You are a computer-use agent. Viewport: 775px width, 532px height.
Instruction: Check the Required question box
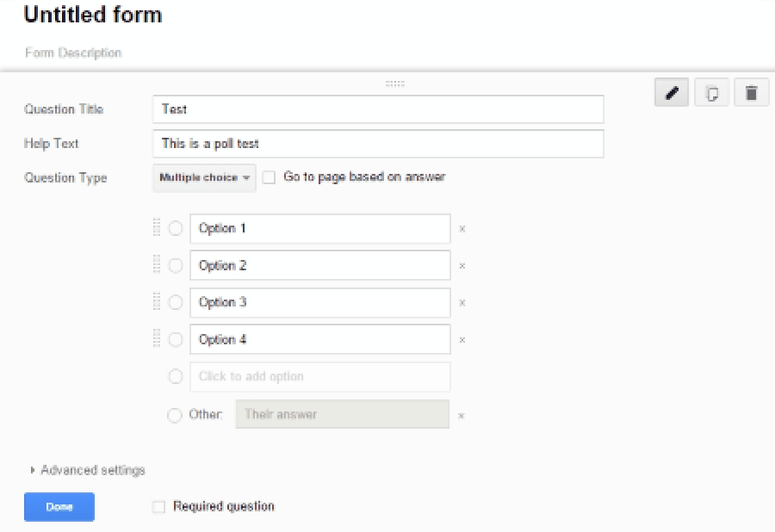(x=158, y=507)
